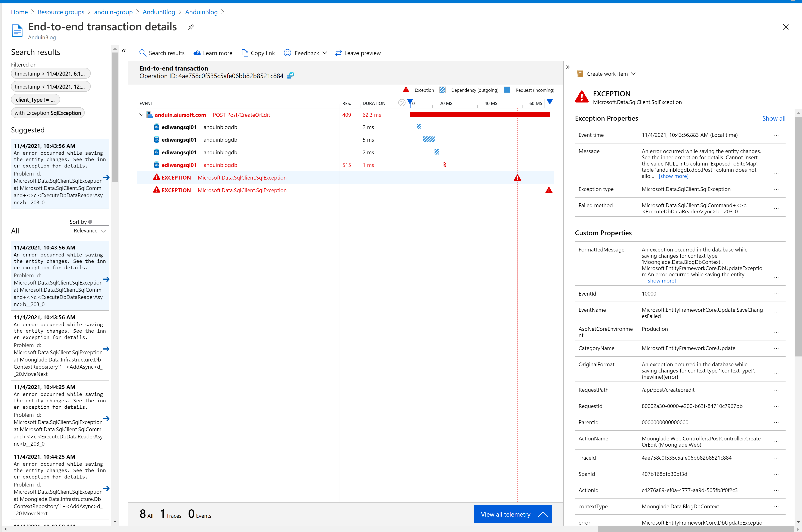Image resolution: width=802 pixels, height=532 pixels.
Task: Open the more options ellipsis beside title
Action: [206, 27]
